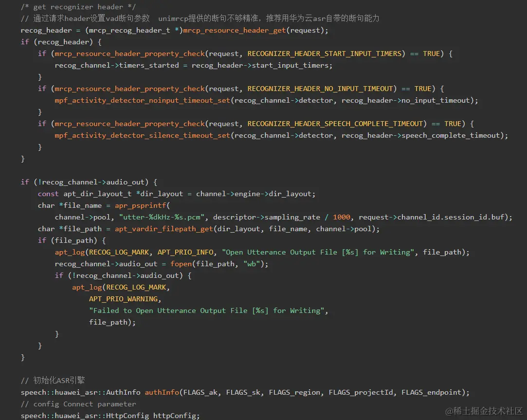This screenshot has width=527, height=420.
Task: Click 'const' keyword before apt_dir_layout_t
Action: point(48,194)
